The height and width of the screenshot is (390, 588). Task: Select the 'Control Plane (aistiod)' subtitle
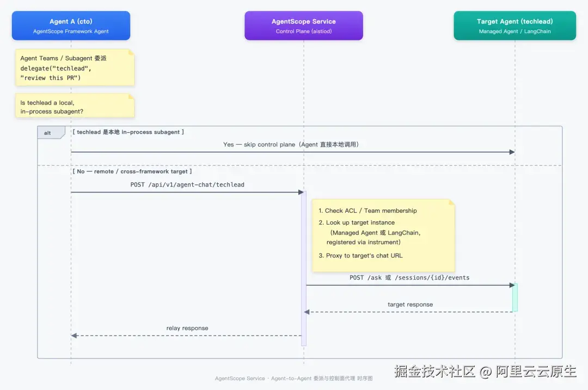pyautogui.click(x=304, y=32)
